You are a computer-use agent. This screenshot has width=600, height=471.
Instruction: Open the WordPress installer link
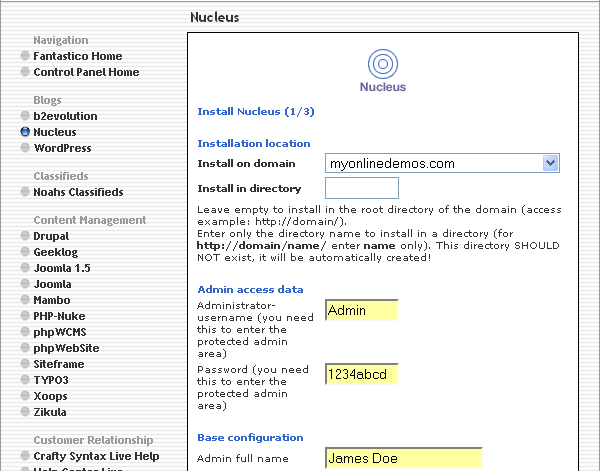click(62, 148)
